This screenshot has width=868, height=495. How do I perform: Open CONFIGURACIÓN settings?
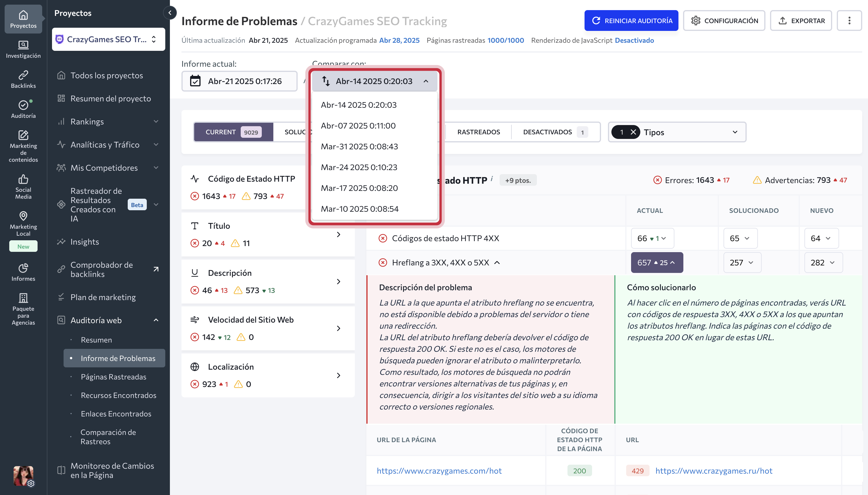[724, 21]
